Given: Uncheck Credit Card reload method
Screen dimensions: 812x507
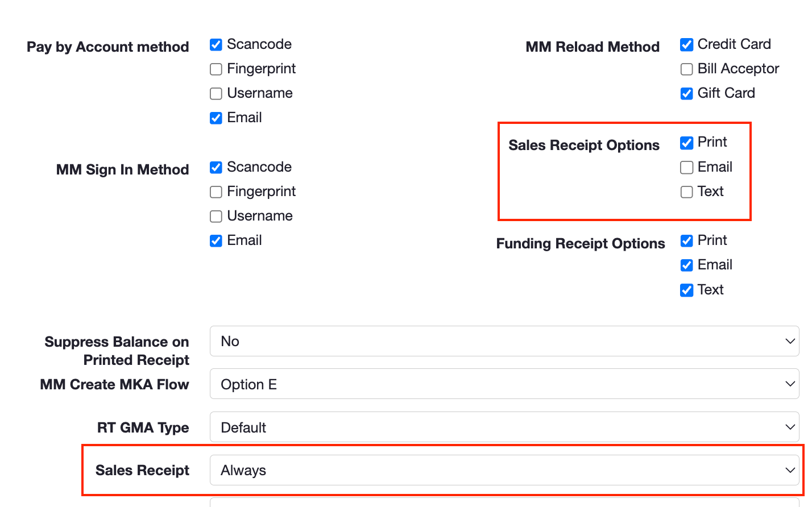Looking at the screenshot, I should (x=687, y=45).
